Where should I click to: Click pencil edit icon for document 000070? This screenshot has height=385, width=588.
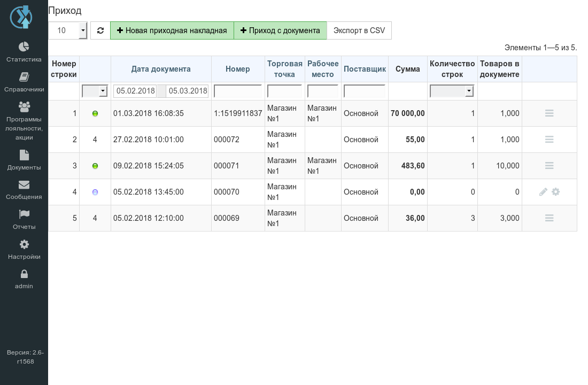click(x=543, y=192)
